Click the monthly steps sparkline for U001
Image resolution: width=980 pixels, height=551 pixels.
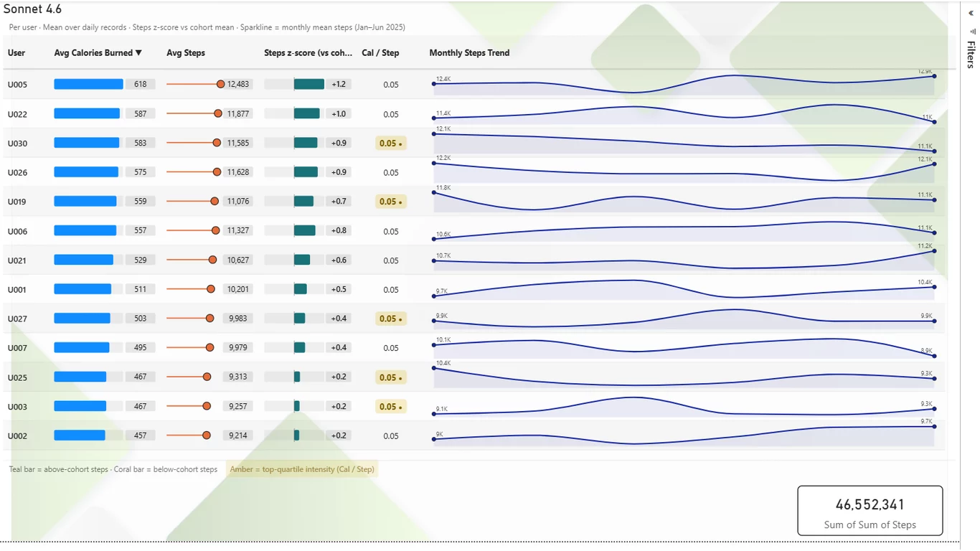(x=684, y=289)
